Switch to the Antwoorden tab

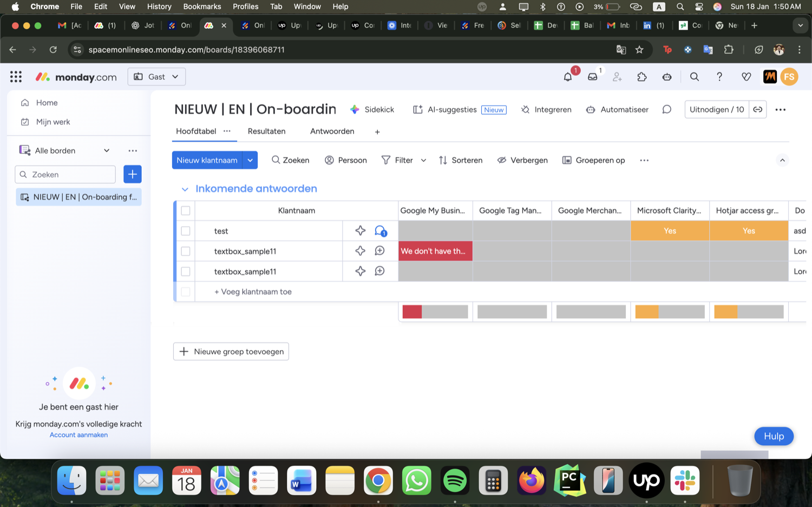[x=332, y=131]
